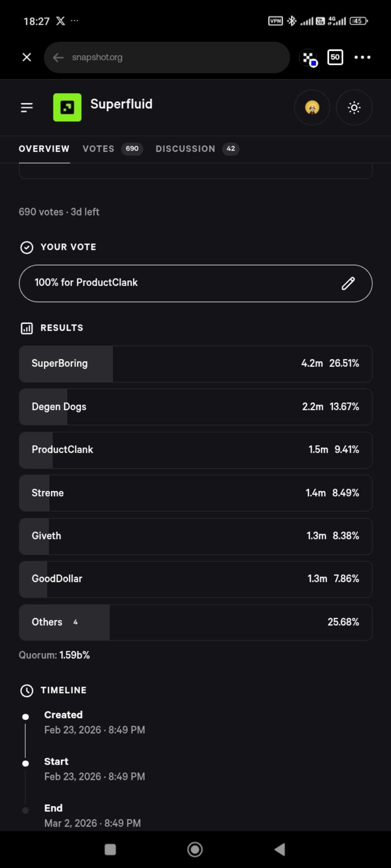391x868 pixels.
Task: Open the hamburger sidebar menu
Action: 27,107
